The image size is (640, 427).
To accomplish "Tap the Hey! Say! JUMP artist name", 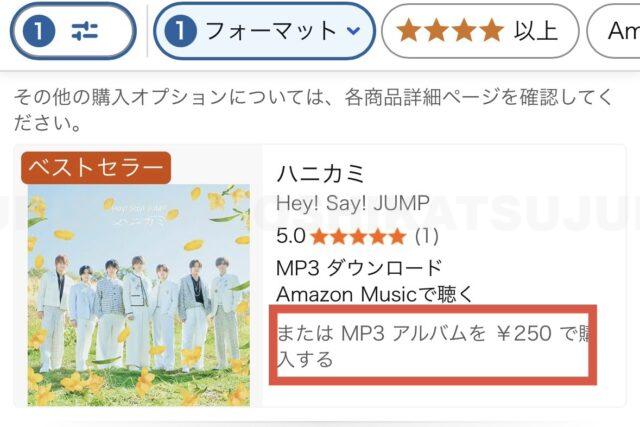I will [x=353, y=203].
